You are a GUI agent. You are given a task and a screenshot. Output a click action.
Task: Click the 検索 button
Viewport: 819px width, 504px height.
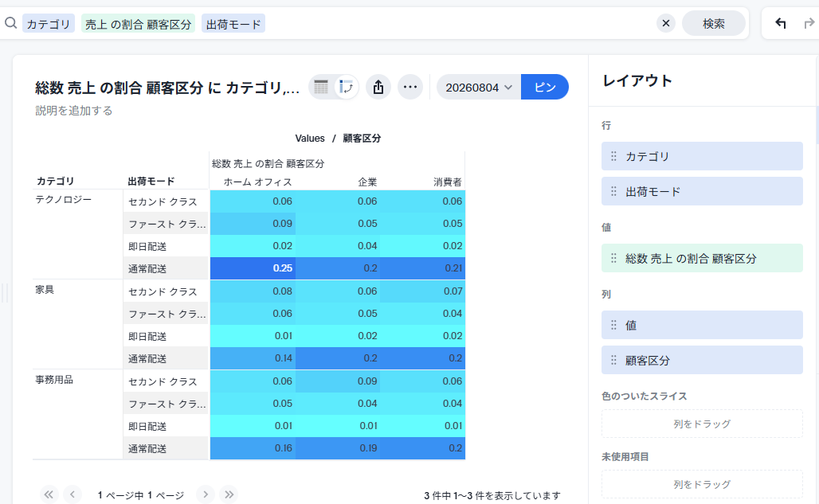click(714, 23)
